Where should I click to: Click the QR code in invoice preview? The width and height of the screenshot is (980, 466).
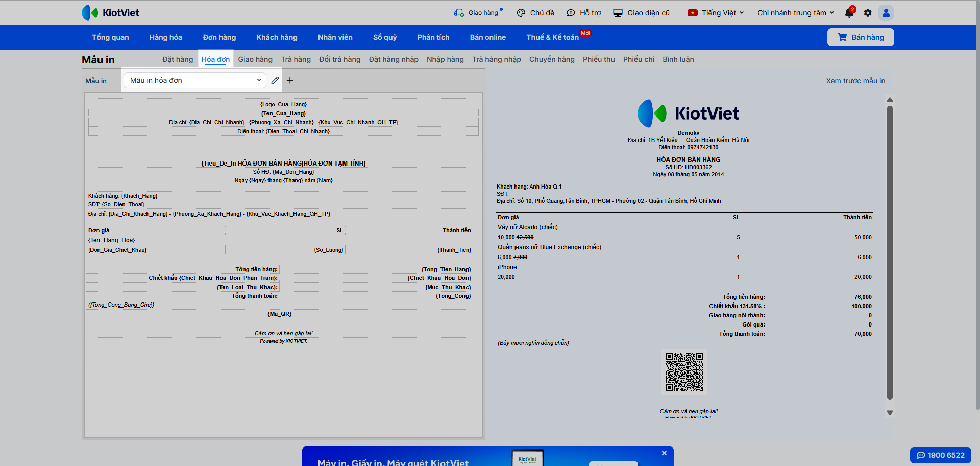pyautogui.click(x=684, y=371)
